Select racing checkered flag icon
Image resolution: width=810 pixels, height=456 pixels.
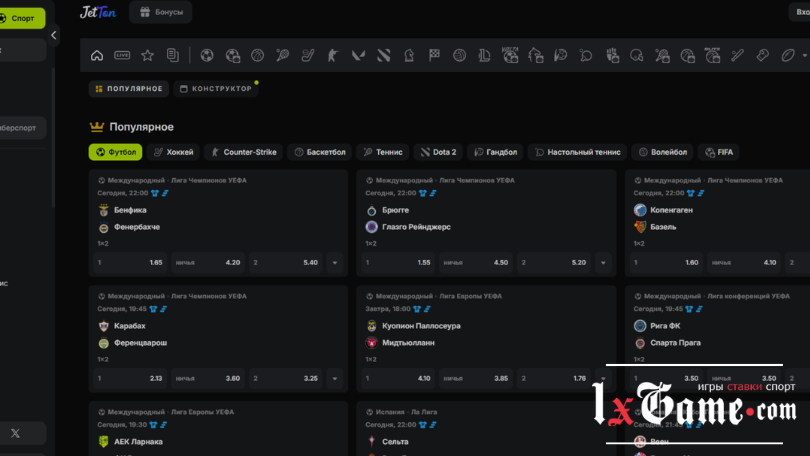pyautogui.click(x=434, y=55)
